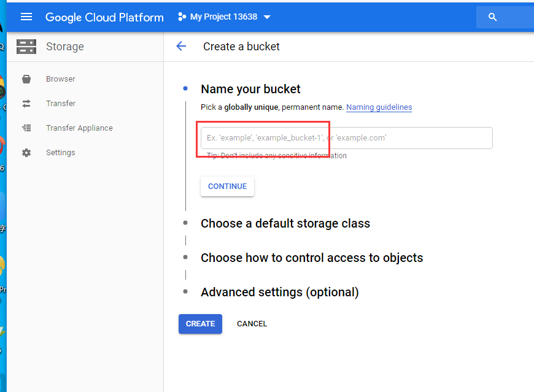
Task: Open the Naming guidelines link
Action: coord(379,107)
